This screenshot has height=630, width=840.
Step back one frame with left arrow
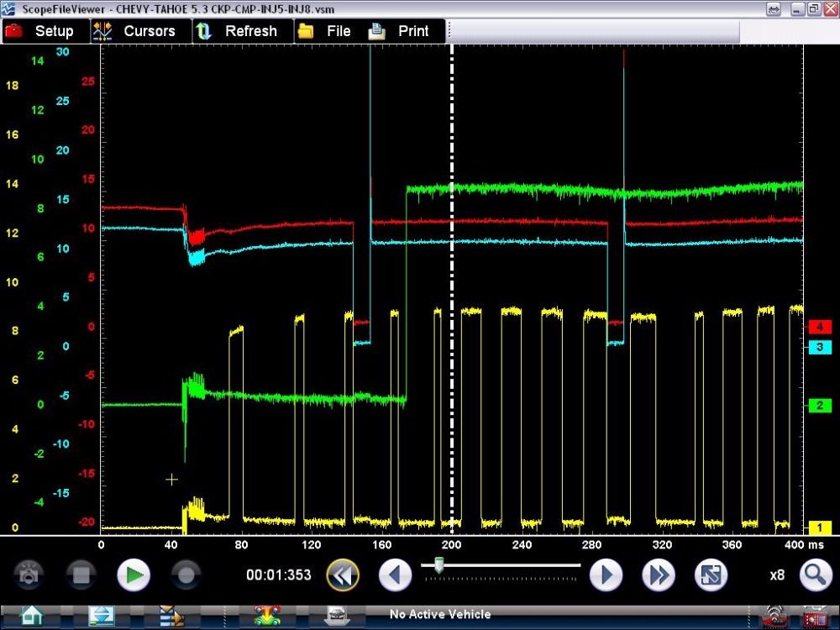[395, 575]
